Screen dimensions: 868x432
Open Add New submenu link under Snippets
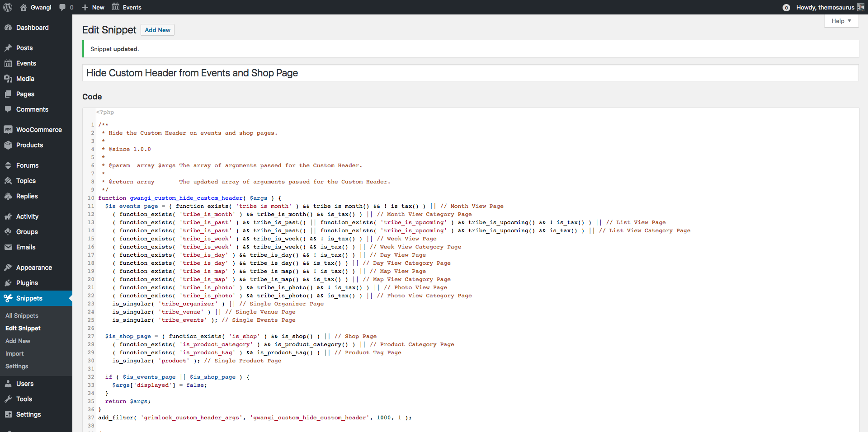point(18,341)
